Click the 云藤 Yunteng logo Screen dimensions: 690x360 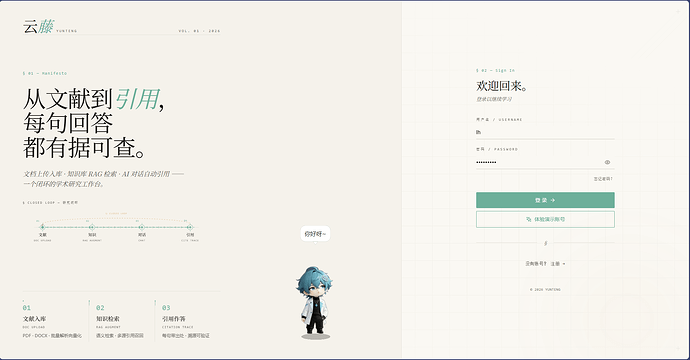point(39,27)
